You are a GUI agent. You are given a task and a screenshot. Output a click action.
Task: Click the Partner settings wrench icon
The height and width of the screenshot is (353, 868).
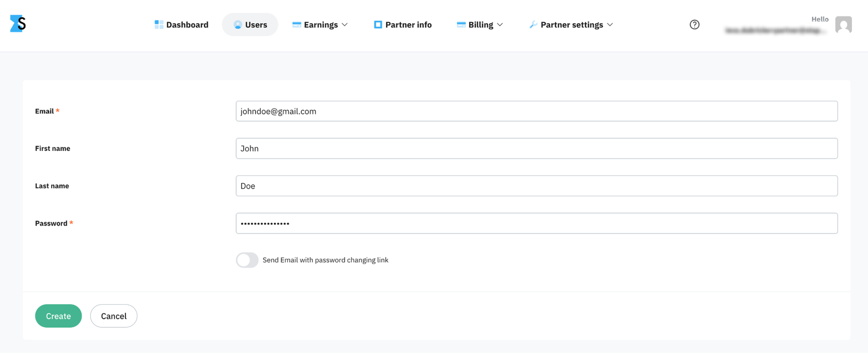click(534, 25)
